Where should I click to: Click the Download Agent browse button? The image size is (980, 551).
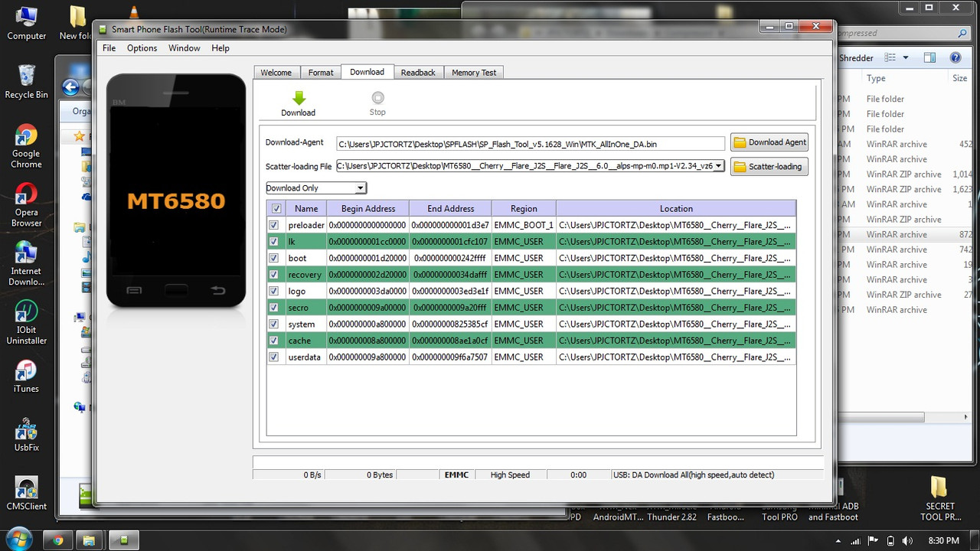[x=769, y=142]
